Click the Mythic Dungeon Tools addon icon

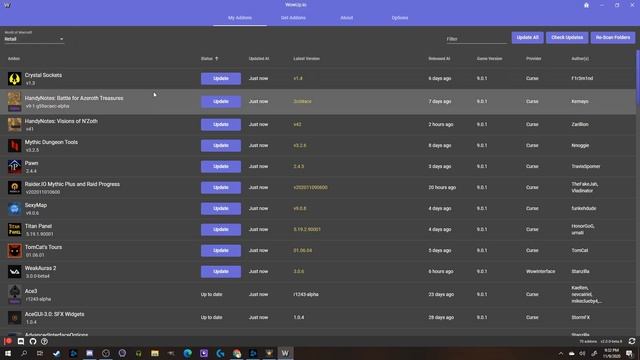[x=14, y=145]
